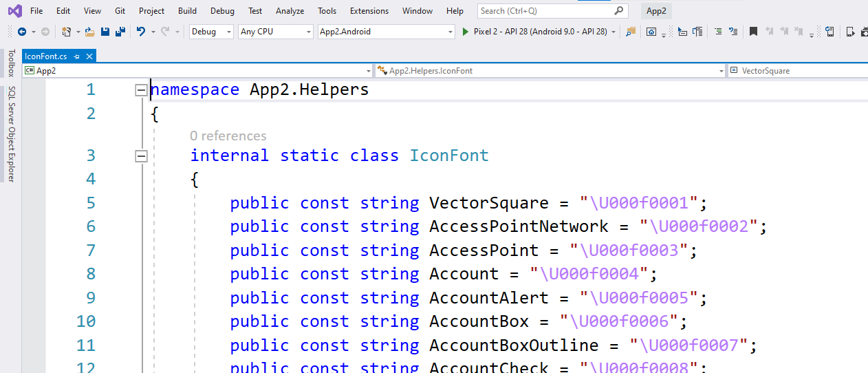Open the VectorSquare member dropdown
This screenshot has height=373, width=868.
point(798,71)
